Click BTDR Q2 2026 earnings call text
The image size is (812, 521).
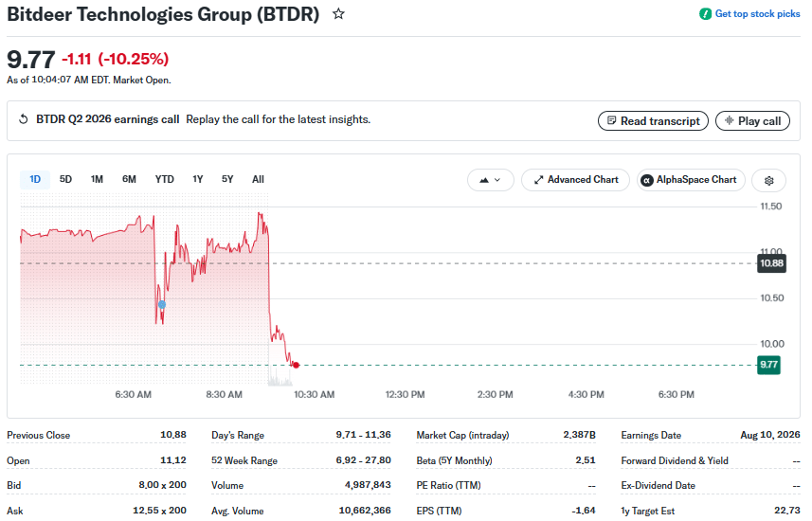[108, 119]
